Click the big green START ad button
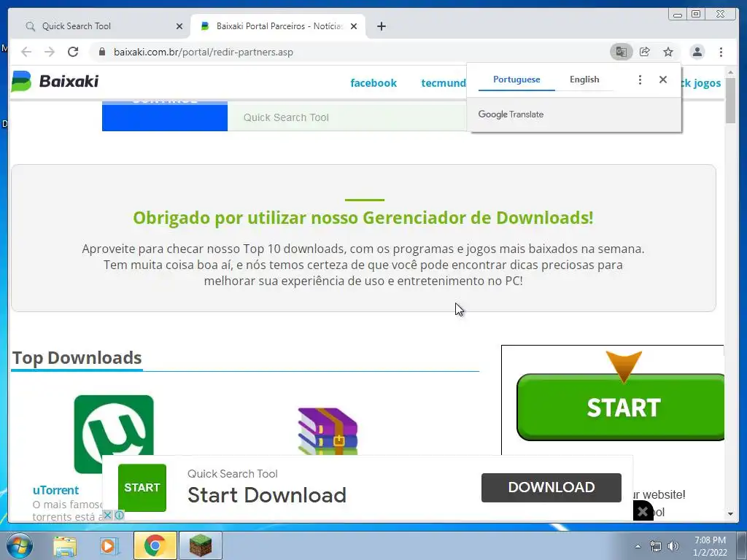The image size is (747, 560). 621,407
